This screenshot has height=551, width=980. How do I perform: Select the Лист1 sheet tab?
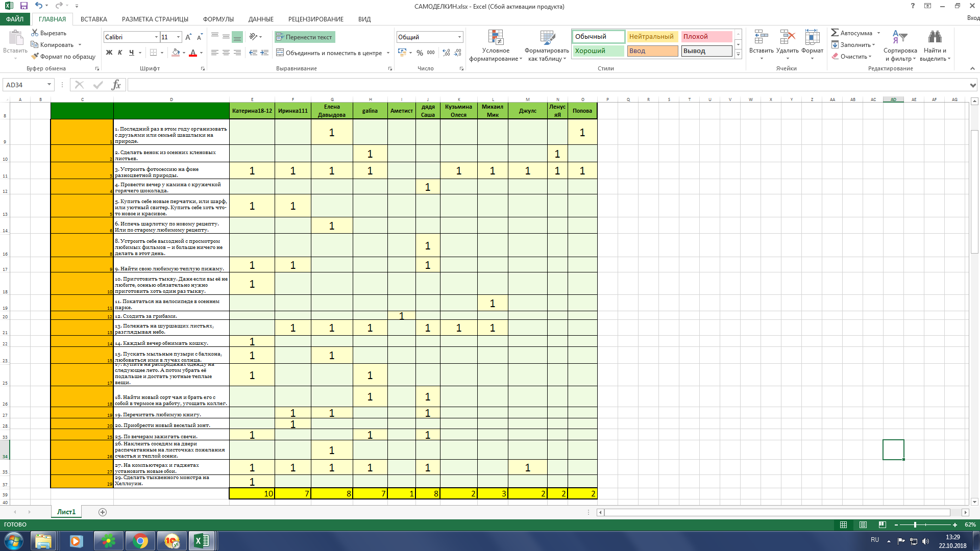[66, 512]
